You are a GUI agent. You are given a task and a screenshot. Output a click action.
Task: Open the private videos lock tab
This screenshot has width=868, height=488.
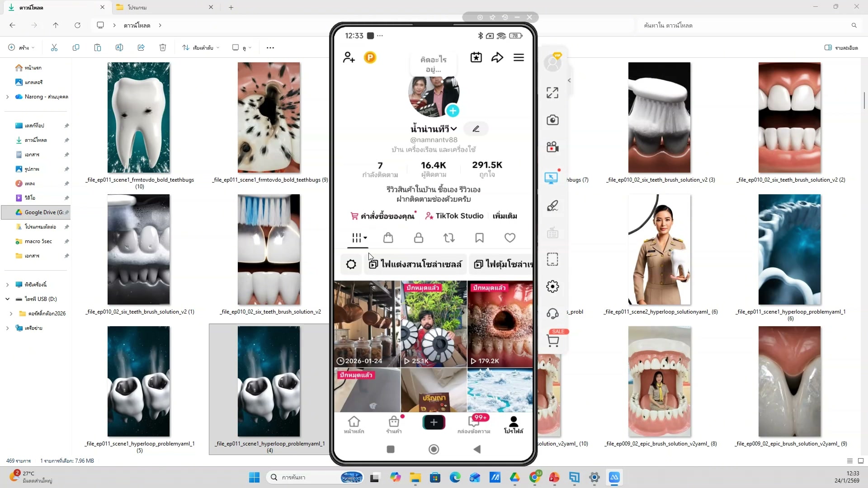tap(419, 238)
